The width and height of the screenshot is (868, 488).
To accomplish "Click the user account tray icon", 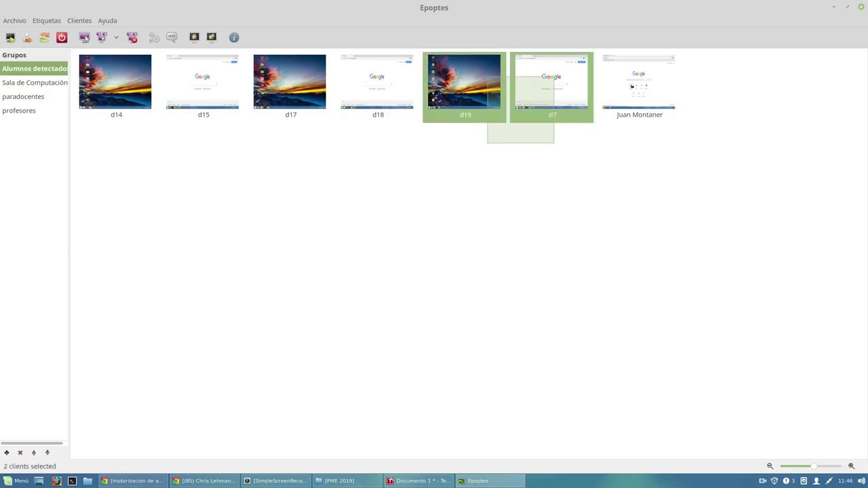I will [x=816, y=481].
